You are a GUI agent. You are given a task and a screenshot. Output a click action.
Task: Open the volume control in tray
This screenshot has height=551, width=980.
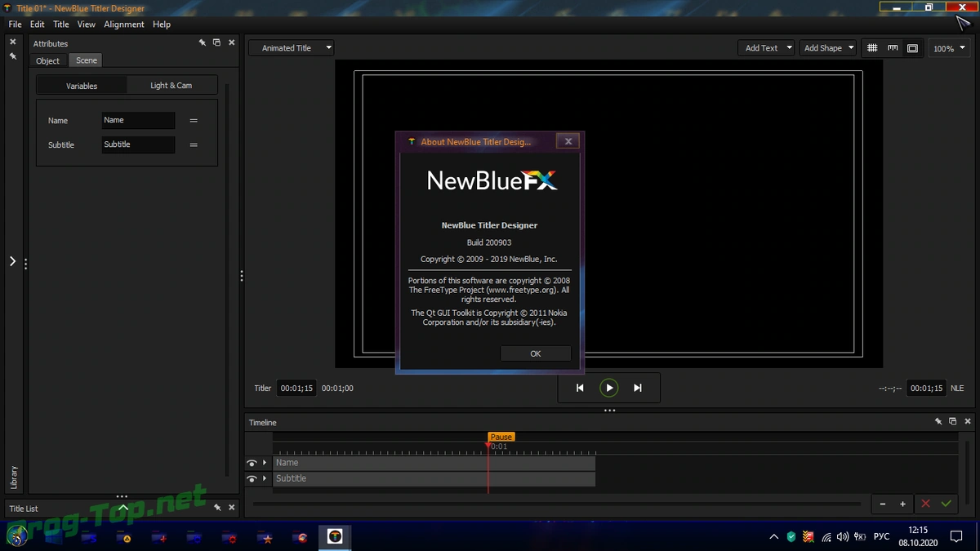(843, 537)
